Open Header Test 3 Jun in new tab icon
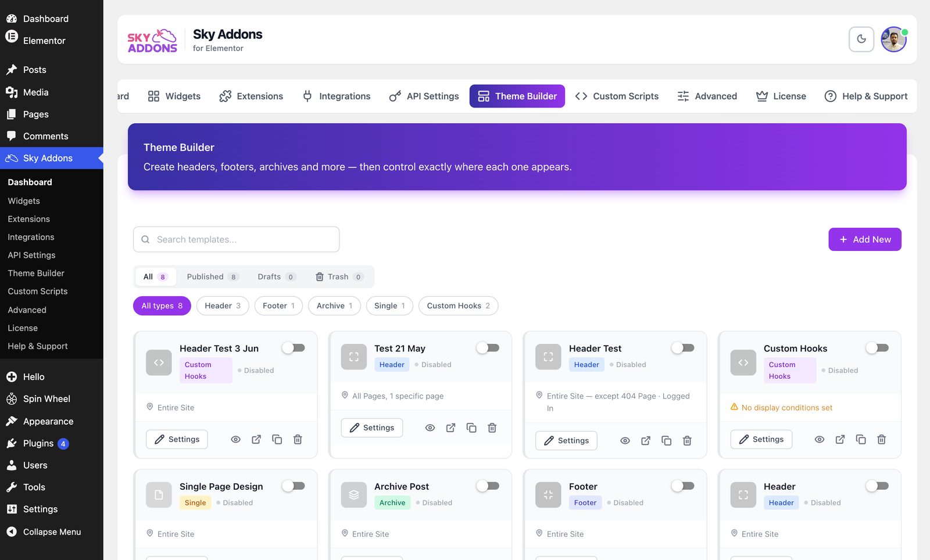930x560 pixels. [x=256, y=440]
